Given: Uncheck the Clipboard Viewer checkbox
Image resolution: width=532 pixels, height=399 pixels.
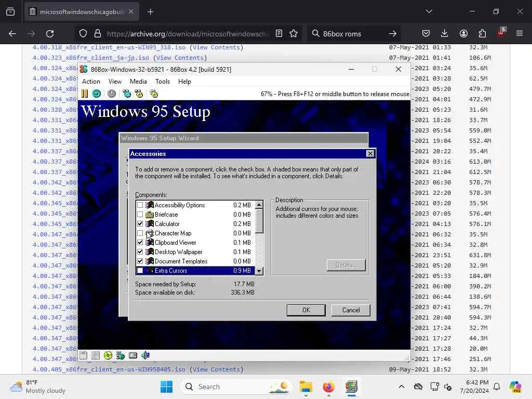Looking at the screenshot, I should tap(140, 242).
